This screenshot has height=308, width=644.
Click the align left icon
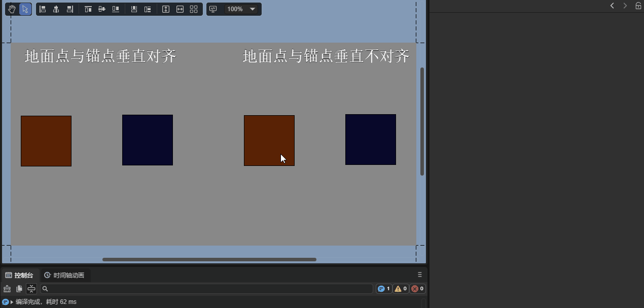(x=43, y=9)
